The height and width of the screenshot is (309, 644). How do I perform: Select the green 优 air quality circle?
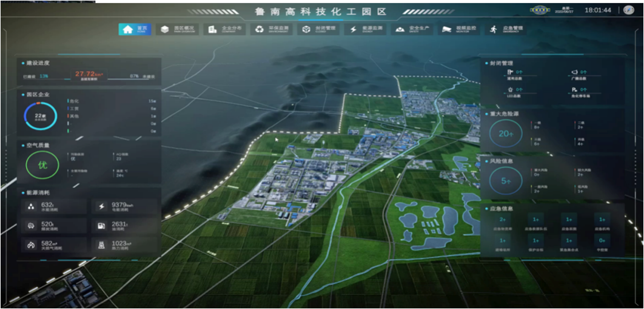(42, 166)
